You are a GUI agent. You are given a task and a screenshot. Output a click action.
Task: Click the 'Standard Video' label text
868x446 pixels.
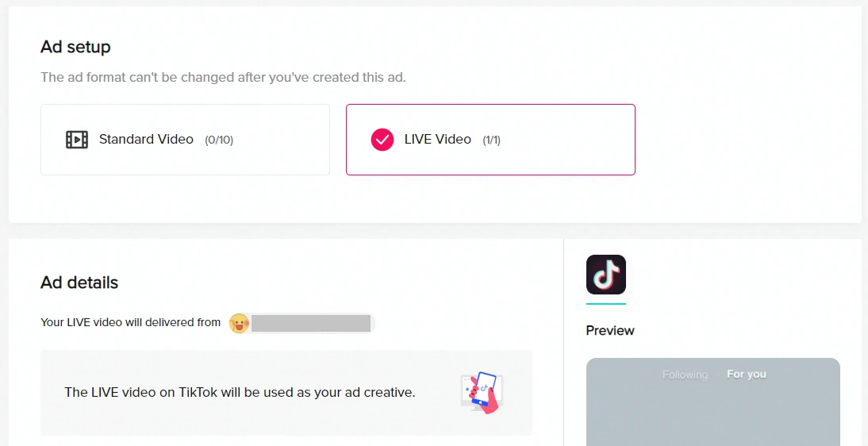tap(146, 140)
